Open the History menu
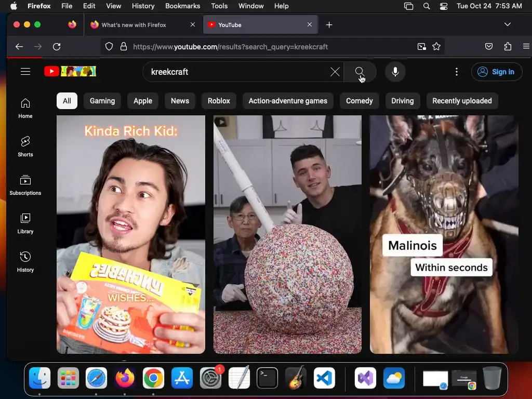 tap(143, 6)
